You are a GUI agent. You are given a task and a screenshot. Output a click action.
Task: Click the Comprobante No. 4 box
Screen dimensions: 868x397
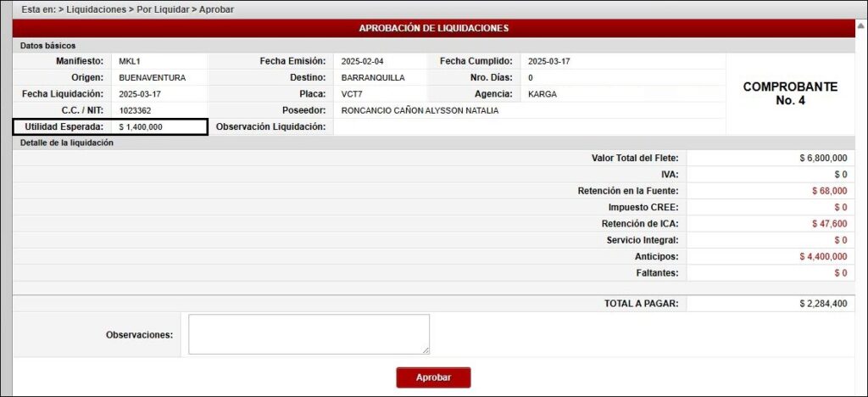point(790,93)
